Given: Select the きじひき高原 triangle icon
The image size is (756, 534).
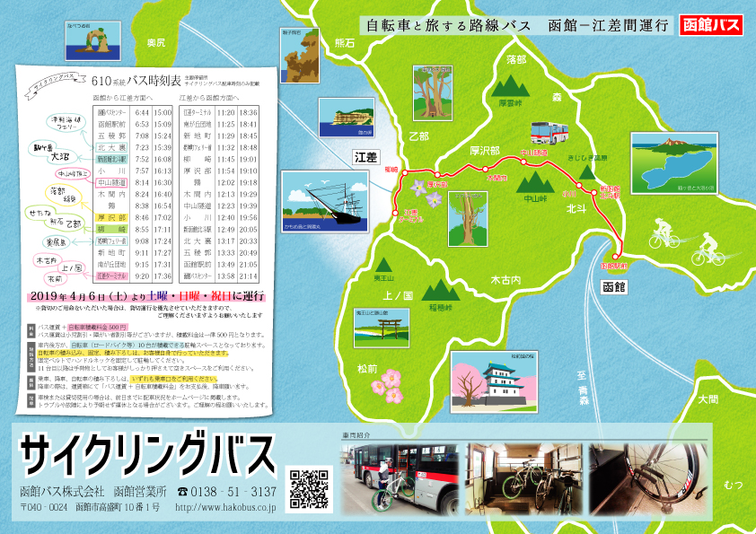Looking at the screenshot, I should 587,172.
